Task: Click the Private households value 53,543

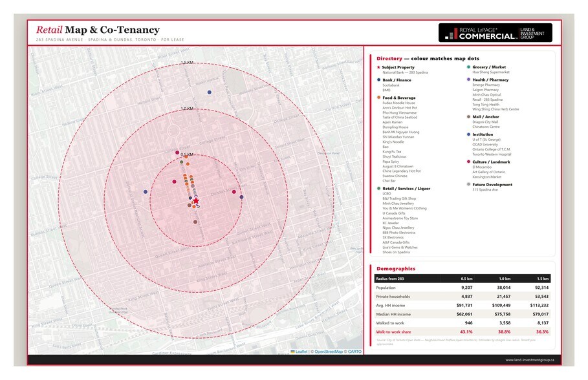Action: 542,297
